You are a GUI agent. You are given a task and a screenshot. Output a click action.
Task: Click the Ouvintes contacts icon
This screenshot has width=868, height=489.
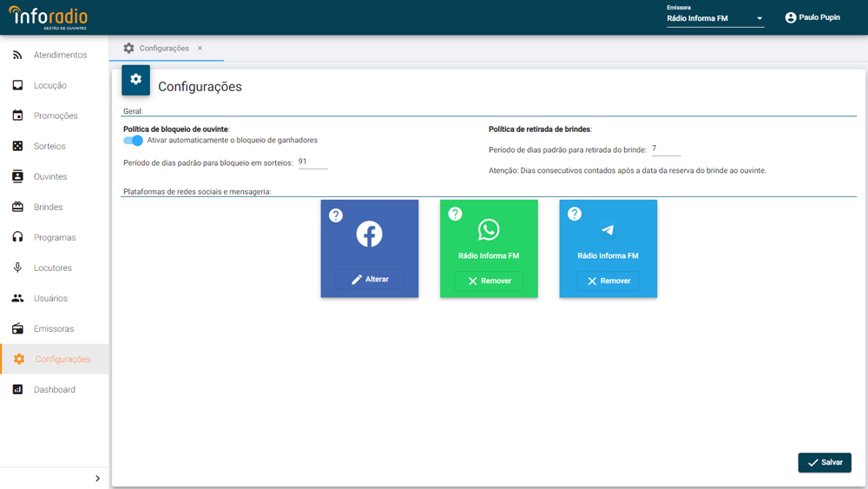click(x=17, y=176)
